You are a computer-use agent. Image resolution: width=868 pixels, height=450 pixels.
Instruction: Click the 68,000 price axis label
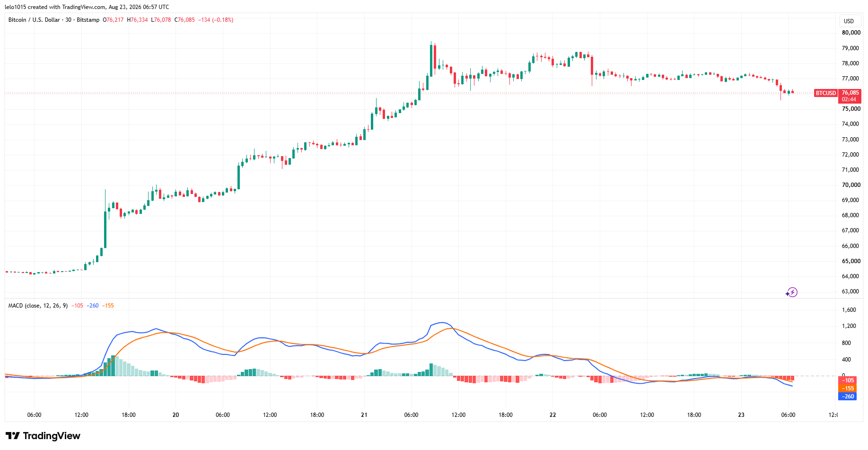coord(851,215)
